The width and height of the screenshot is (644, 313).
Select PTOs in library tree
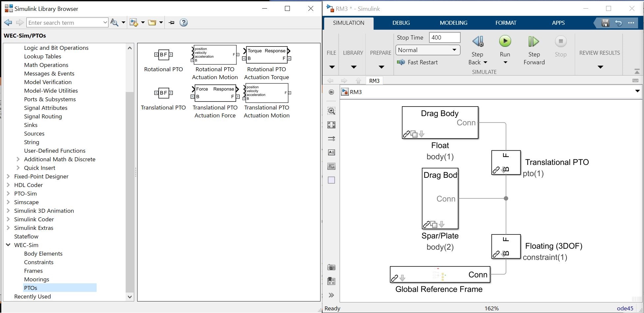[x=31, y=288]
